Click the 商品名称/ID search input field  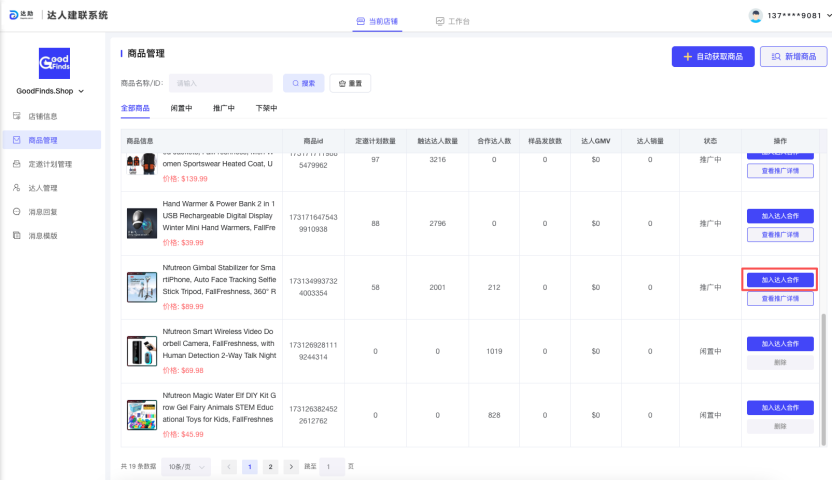[x=220, y=83]
